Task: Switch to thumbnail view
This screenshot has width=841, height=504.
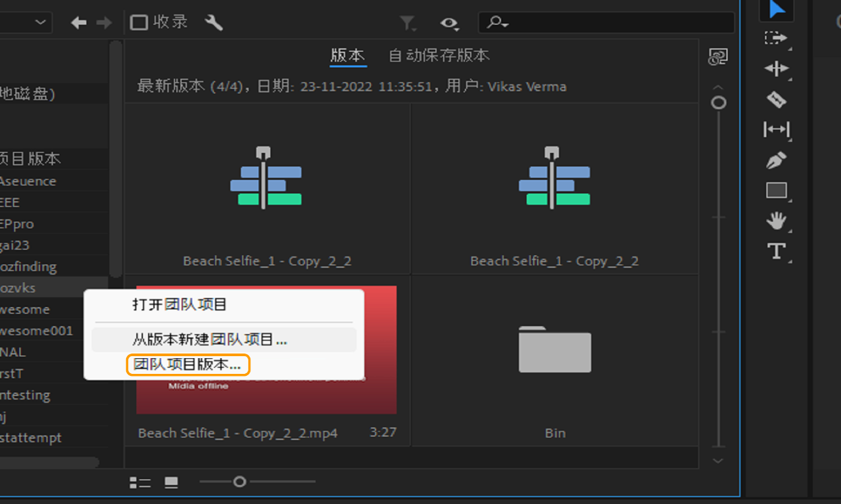Action: [x=171, y=483]
